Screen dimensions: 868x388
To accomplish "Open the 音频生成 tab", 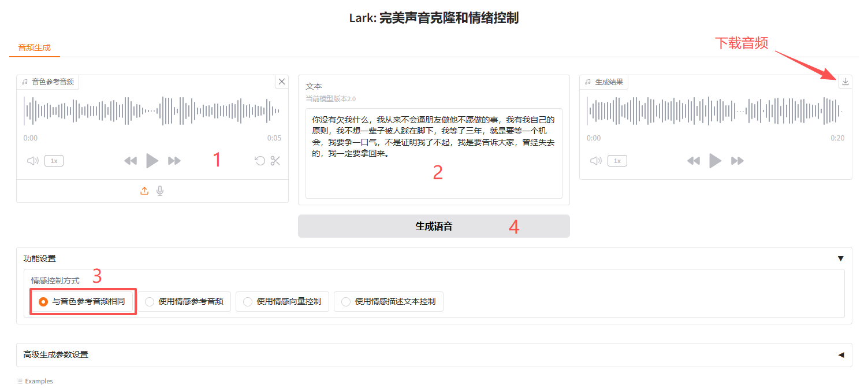I will [x=35, y=47].
